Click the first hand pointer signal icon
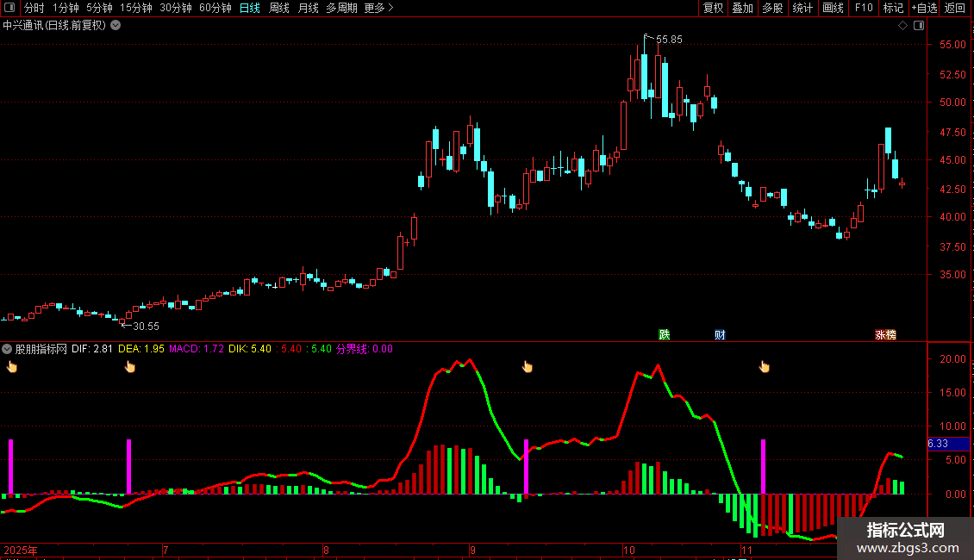This screenshot has height=560, width=974. point(12,367)
